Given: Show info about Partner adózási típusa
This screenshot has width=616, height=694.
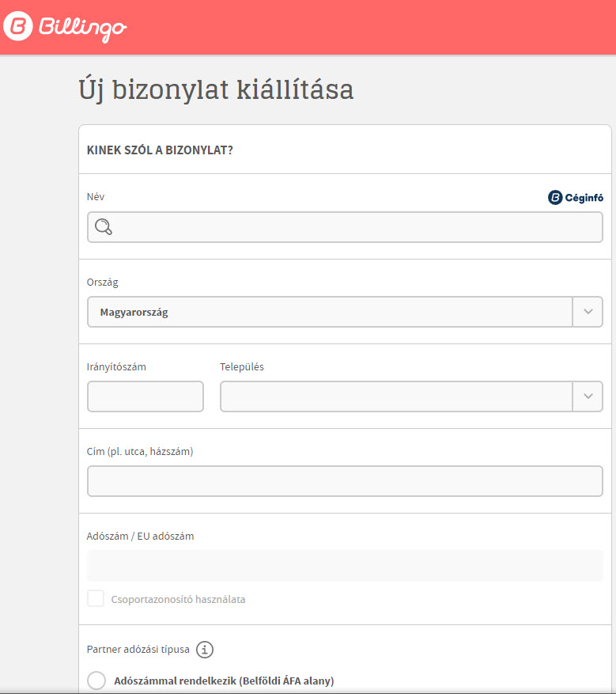Looking at the screenshot, I should click(x=205, y=650).
